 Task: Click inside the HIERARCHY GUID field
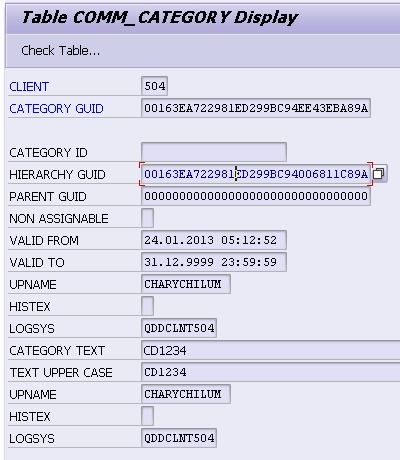pos(256,174)
